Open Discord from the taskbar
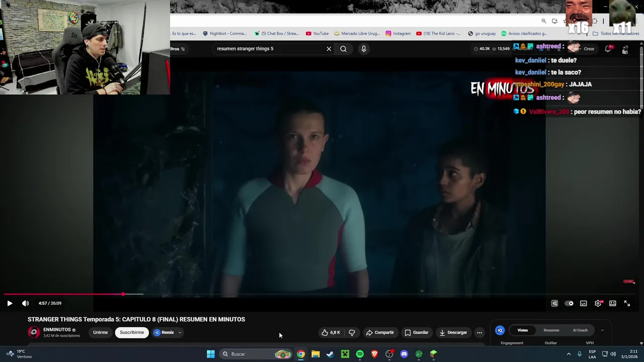644x362 pixels. pyautogui.click(x=404, y=354)
